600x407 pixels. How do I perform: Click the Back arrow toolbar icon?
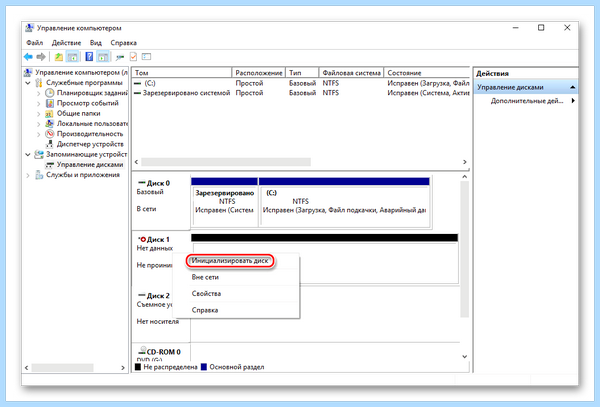[x=28, y=57]
